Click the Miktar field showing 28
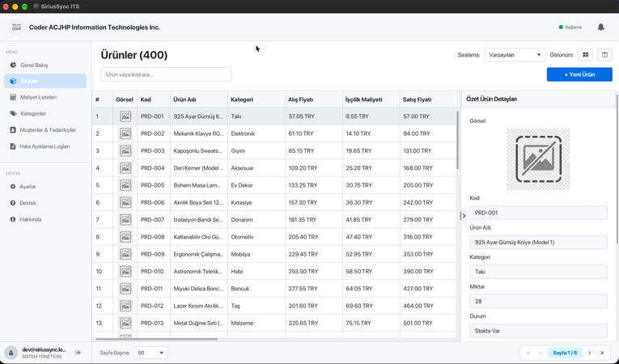The image size is (619, 364). coord(538,301)
